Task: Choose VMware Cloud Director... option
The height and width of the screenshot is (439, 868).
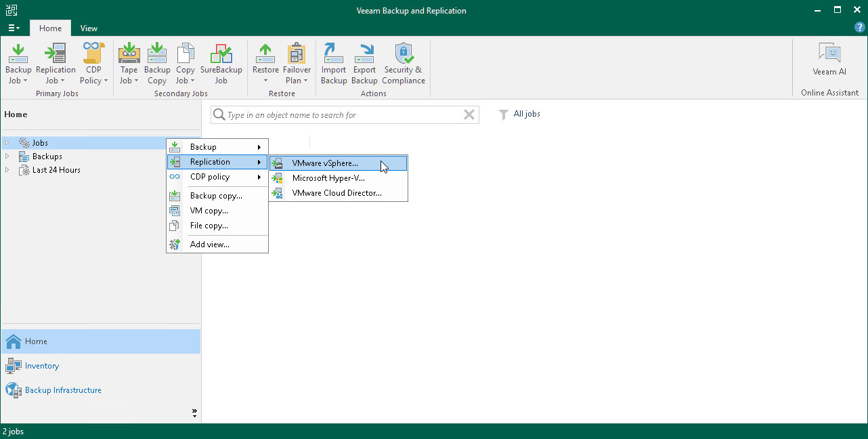Action: (x=339, y=193)
